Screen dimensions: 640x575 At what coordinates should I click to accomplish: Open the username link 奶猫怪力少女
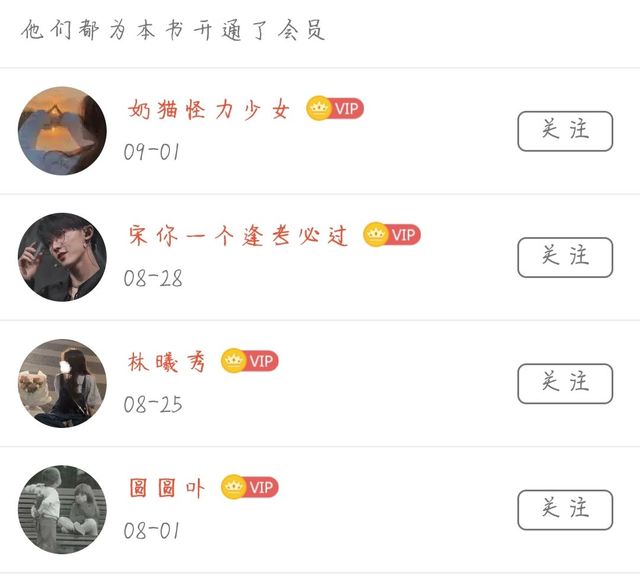click(x=209, y=110)
